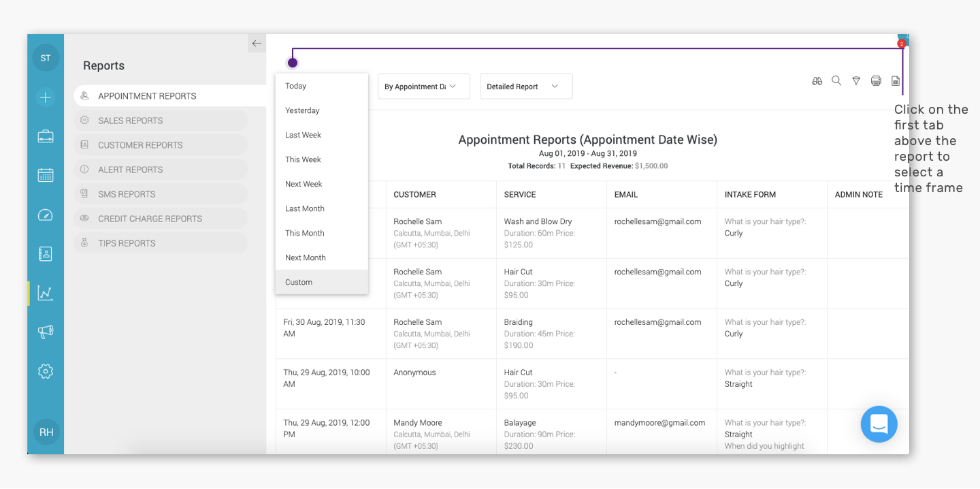
Task: Pick This Week from the list
Action: [x=322, y=159]
